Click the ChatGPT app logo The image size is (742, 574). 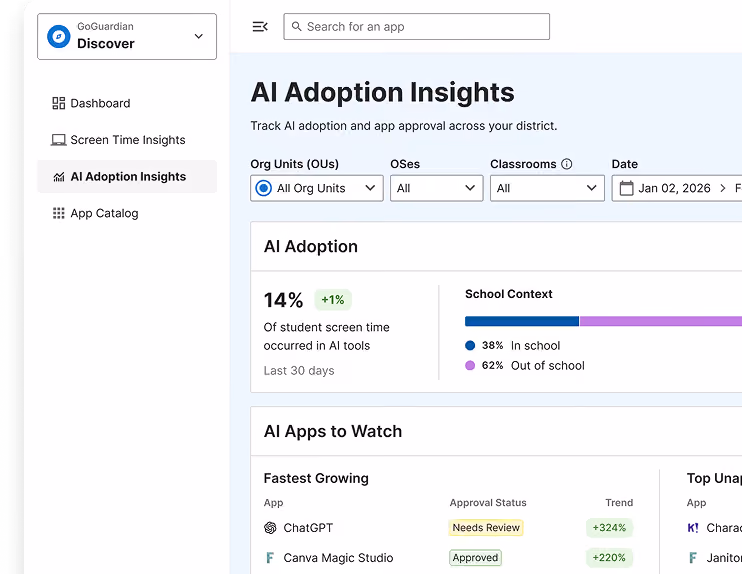tap(270, 528)
